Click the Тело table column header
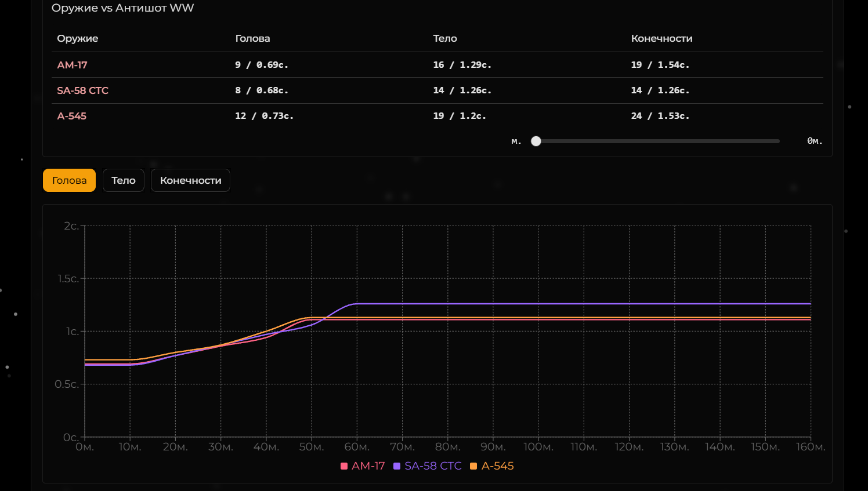Image resolution: width=868 pixels, height=491 pixels. [445, 38]
